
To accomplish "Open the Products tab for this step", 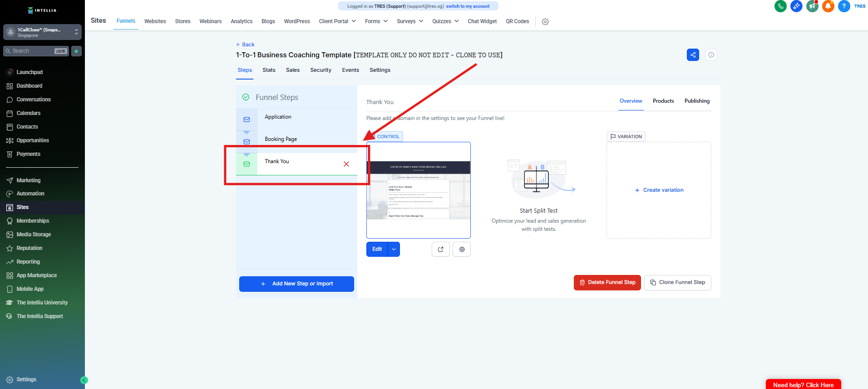I will pos(663,101).
